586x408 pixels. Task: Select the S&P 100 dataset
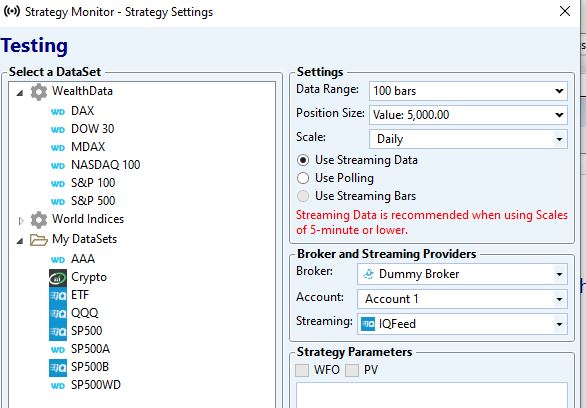click(x=93, y=183)
